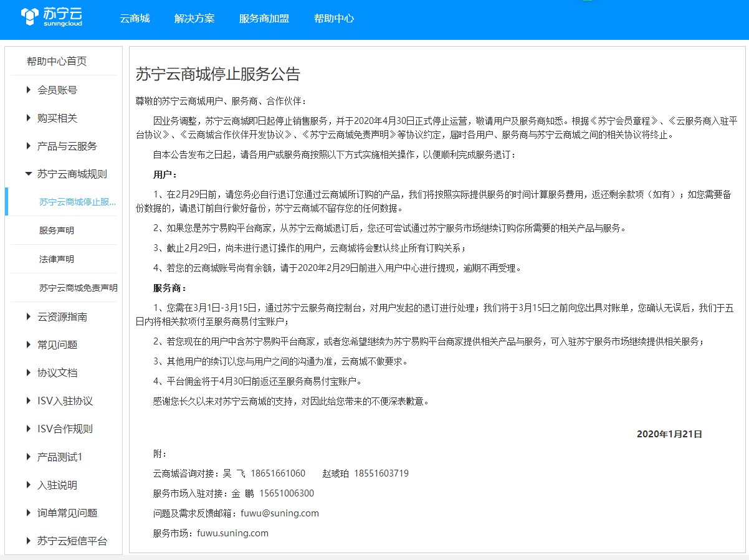The image size is (749, 560).
Task: Go to 帮助中心首页 in sidebar
Action: [x=57, y=61]
